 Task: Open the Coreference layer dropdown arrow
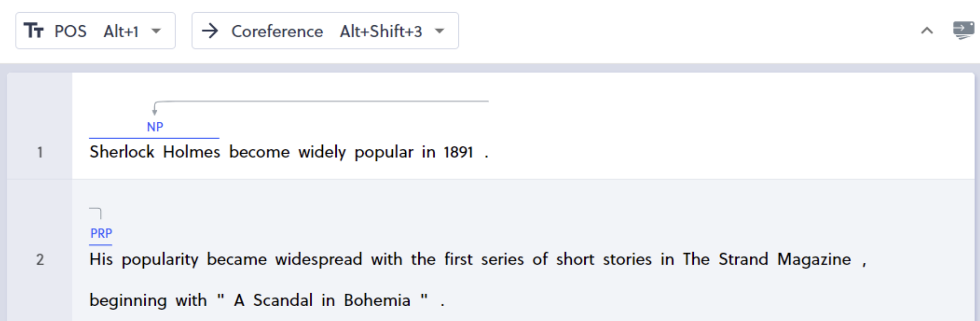440,31
